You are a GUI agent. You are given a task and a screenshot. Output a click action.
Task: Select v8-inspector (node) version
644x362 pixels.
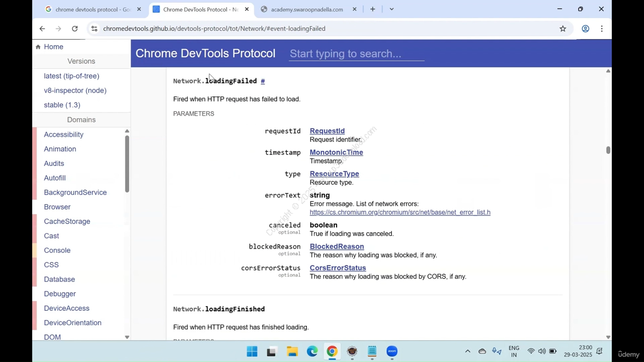click(75, 90)
